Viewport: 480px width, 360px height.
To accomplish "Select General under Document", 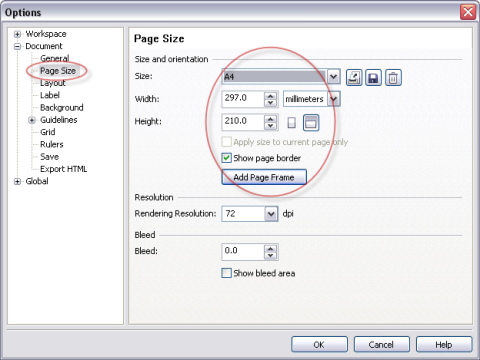I will (x=55, y=58).
